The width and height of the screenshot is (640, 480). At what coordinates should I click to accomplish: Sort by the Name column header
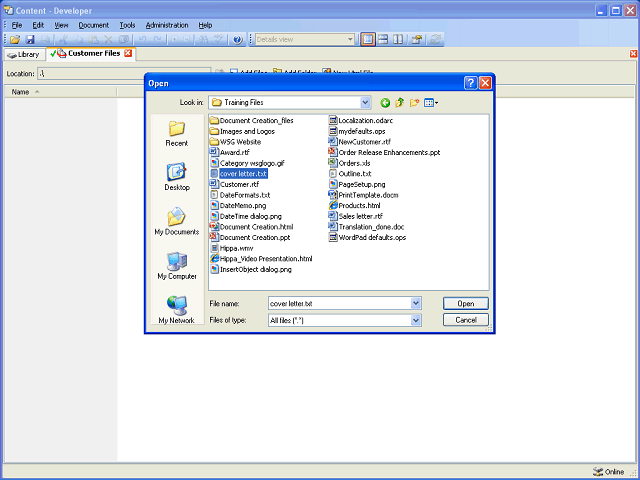point(60,92)
